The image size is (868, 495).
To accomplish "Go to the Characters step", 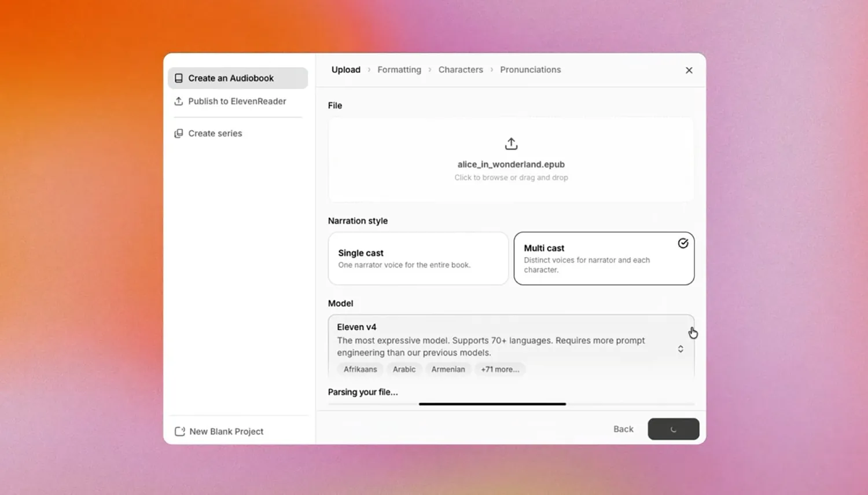I will click(461, 69).
